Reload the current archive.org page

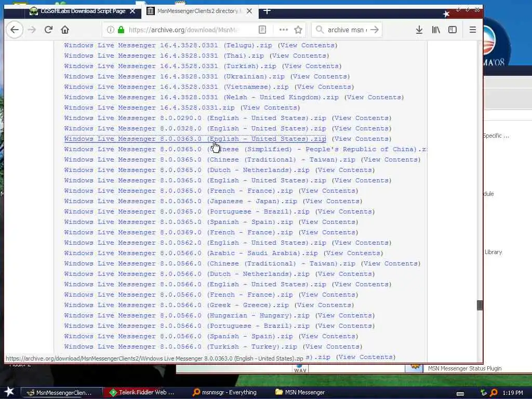click(x=48, y=30)
